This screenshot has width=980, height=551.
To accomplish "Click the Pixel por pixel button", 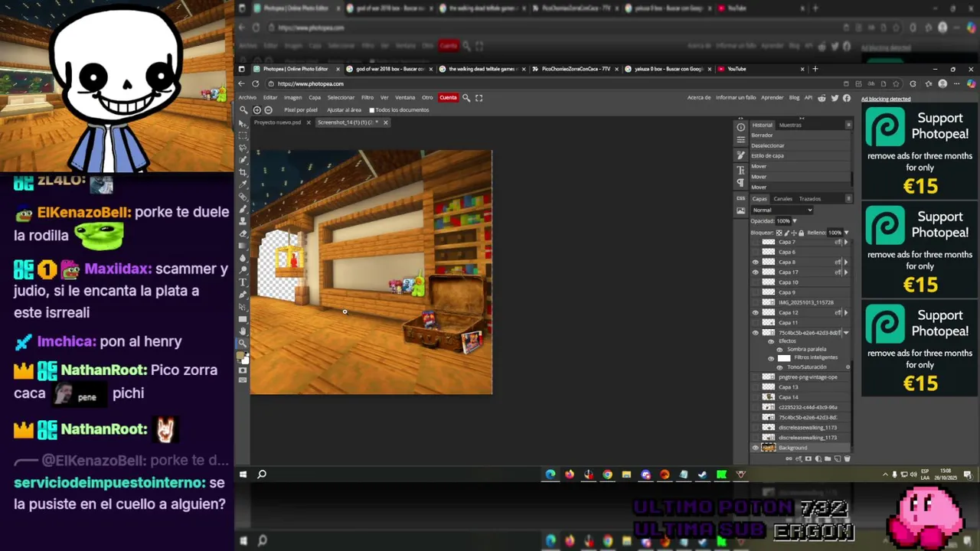I will 301,110.
